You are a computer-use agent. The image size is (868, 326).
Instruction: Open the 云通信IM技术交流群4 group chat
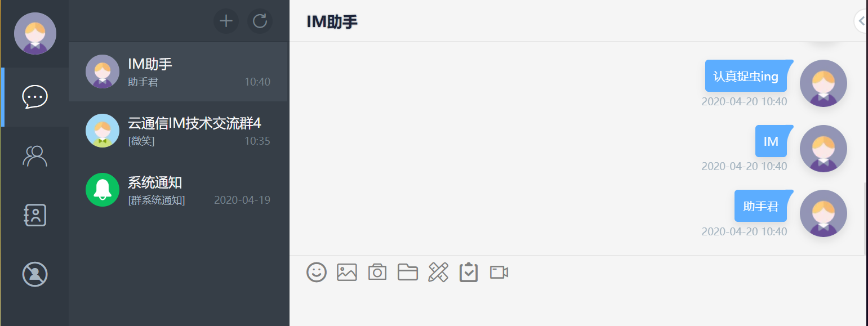point(179,131)
